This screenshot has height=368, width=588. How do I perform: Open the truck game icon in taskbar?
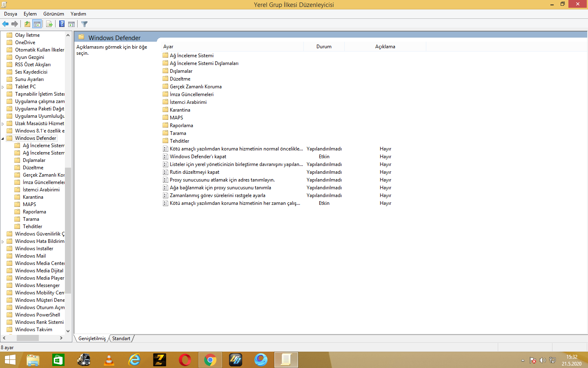pyautogui.click(x=84, y=360)
